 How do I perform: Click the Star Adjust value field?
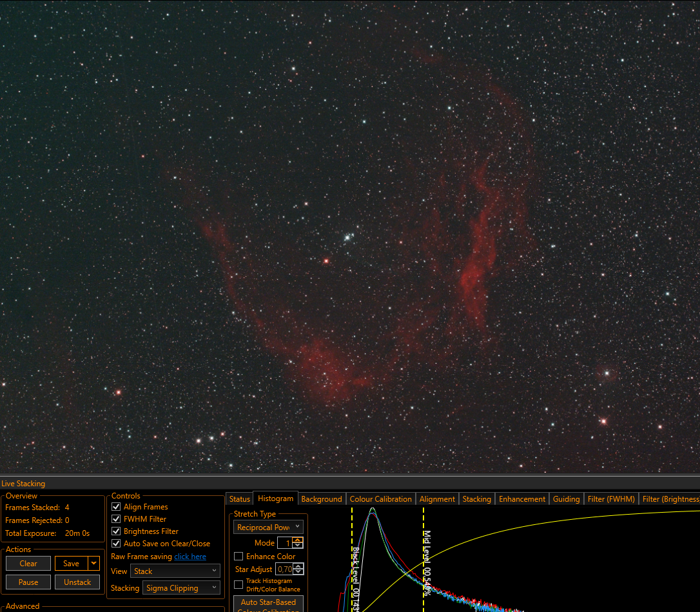pyautogui.click(x=284, y=569)
